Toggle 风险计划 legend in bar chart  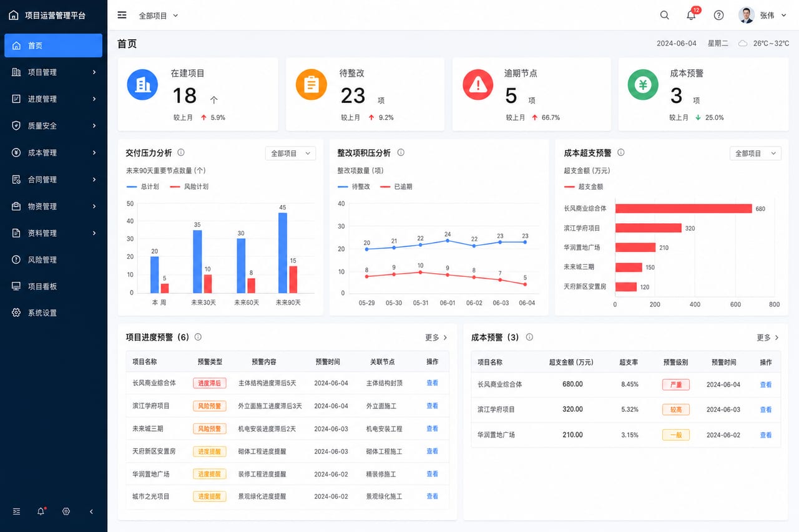pyautogui.click(x=189, y=186)
